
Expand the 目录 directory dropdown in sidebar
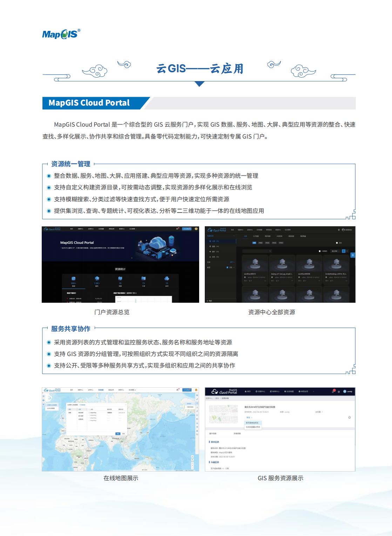pos(232,262)
